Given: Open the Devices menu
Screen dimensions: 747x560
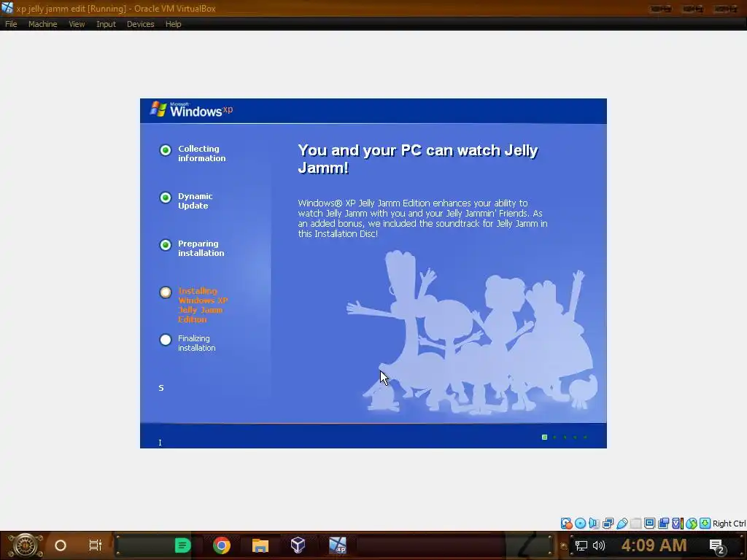Looking at the screenshot, I should point(140,24).
